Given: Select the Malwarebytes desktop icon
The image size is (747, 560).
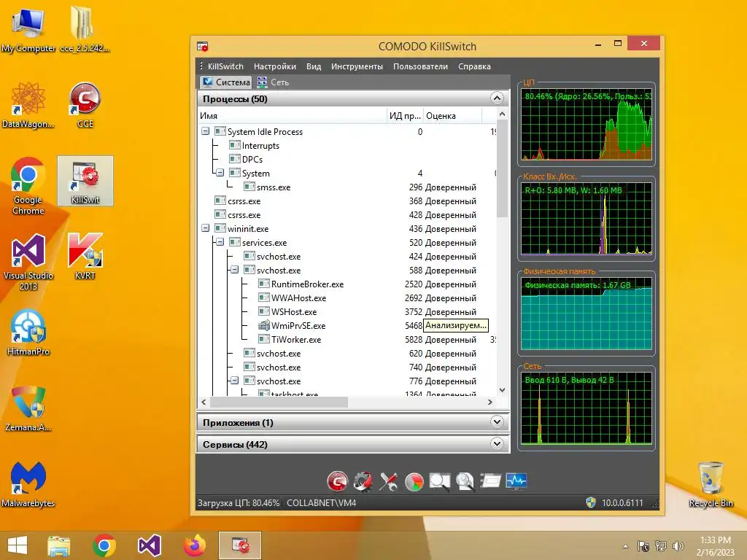Looking at the screenshot, I should (x=28, y=484).
